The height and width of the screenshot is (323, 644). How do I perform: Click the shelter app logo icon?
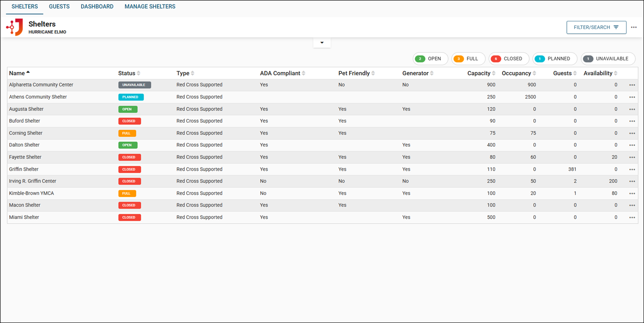pos(15,27)
